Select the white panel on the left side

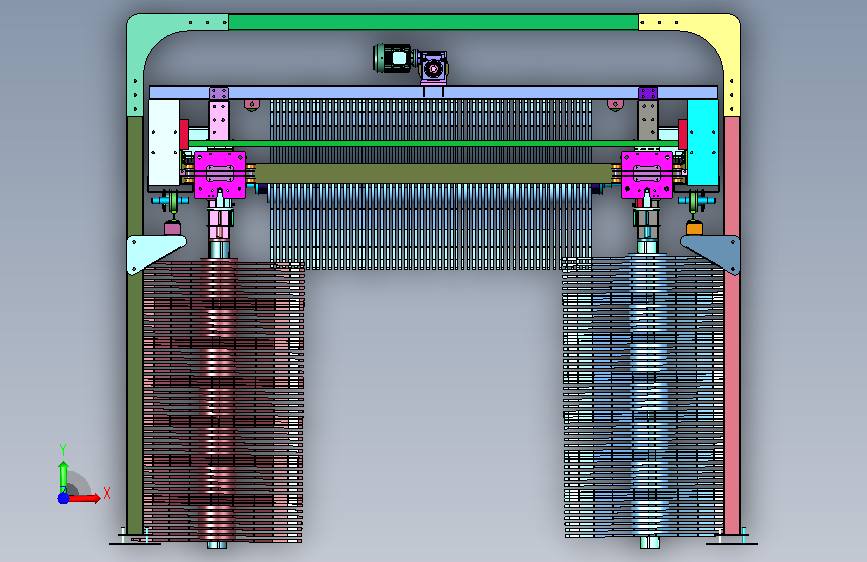[164, 142]
